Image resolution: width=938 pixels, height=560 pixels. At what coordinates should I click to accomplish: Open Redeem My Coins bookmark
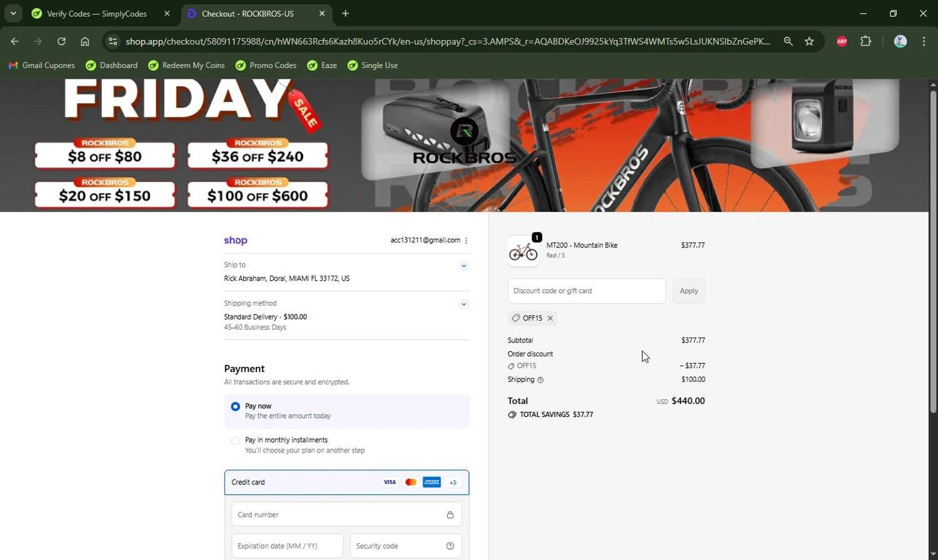tap(186, 65)
